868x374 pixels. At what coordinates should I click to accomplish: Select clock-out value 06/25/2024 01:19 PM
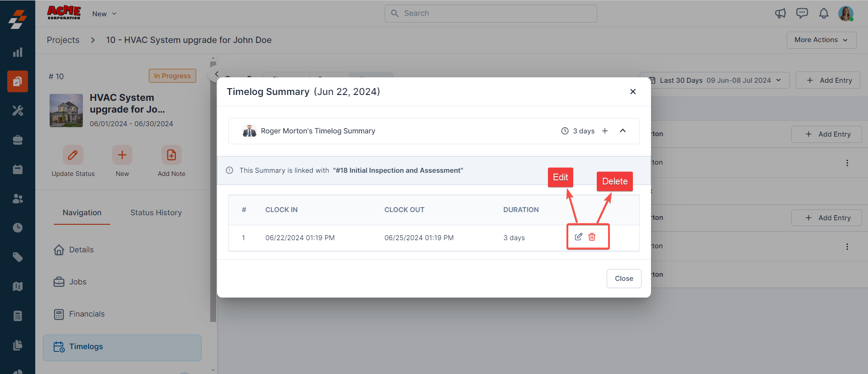coord(419,238)
